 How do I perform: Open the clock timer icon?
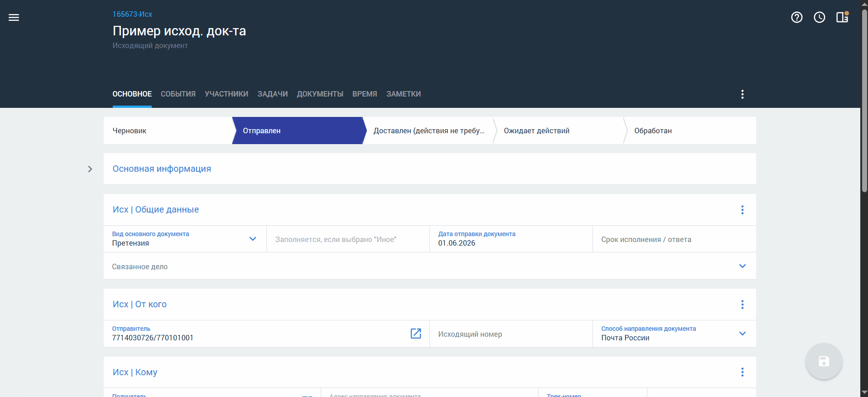(x=820, y=17)
